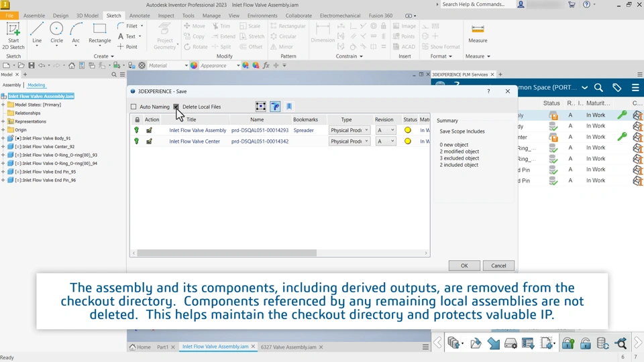Click the Open file icon in quick access toolbar
644x362 pixels.
(x=21, y=65)
